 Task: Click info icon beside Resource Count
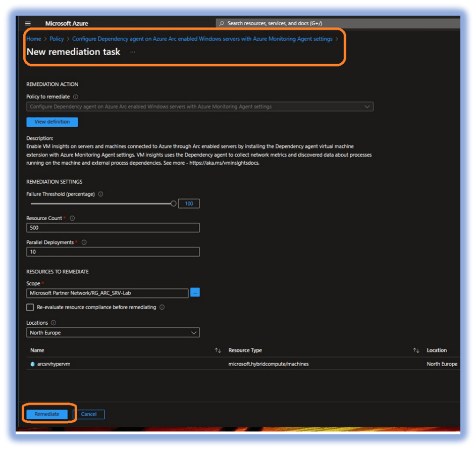(72, 218)
